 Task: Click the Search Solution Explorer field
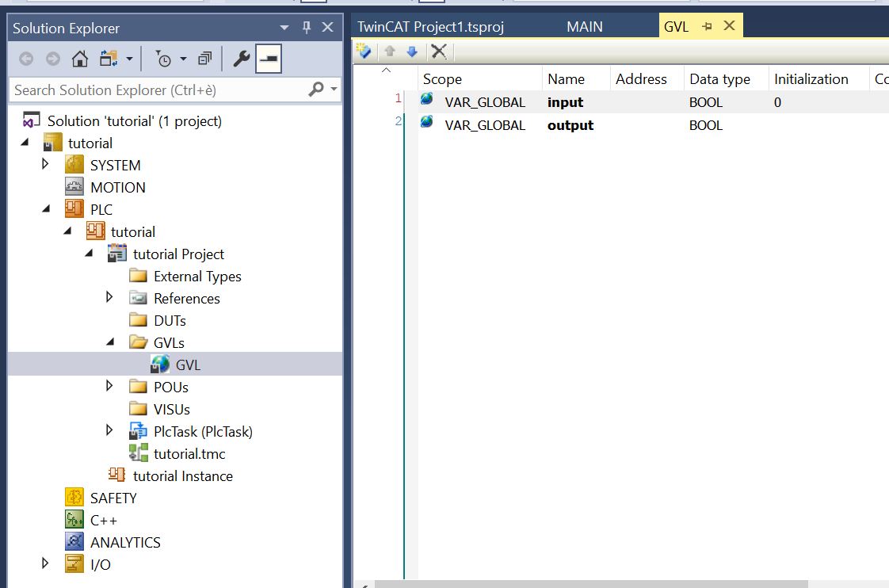click(158, 90)
